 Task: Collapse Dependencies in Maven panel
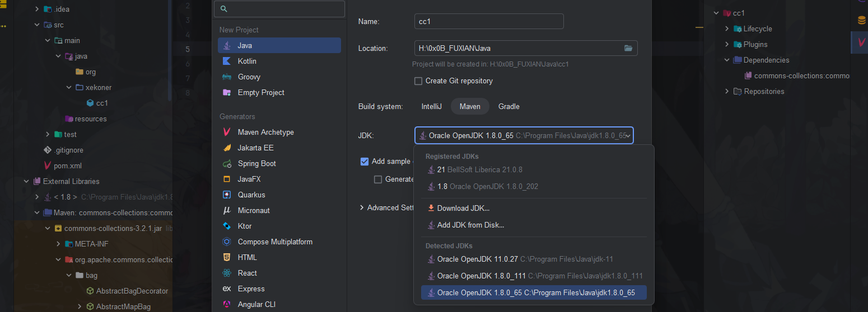[727, 60]
